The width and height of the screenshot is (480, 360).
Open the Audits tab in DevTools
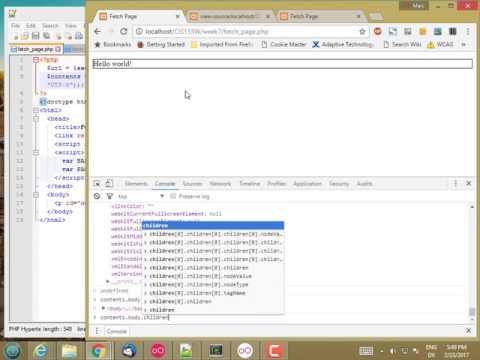(x=364, y=184)
